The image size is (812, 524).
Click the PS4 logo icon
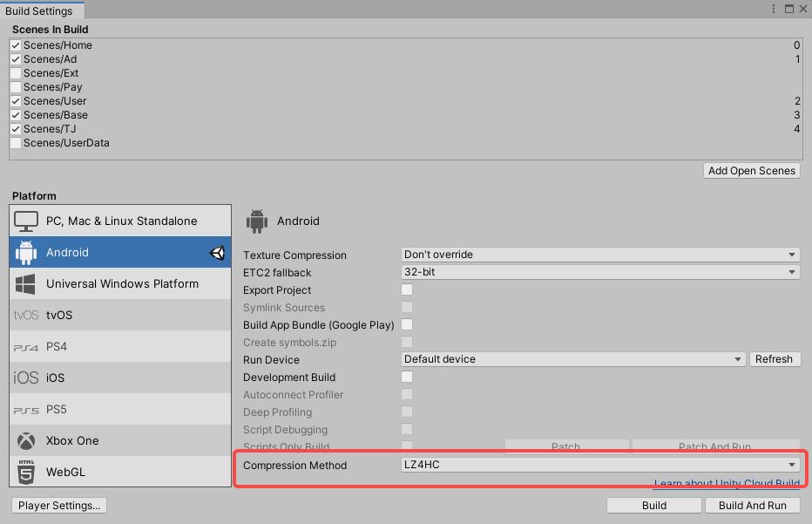(26, 347)
